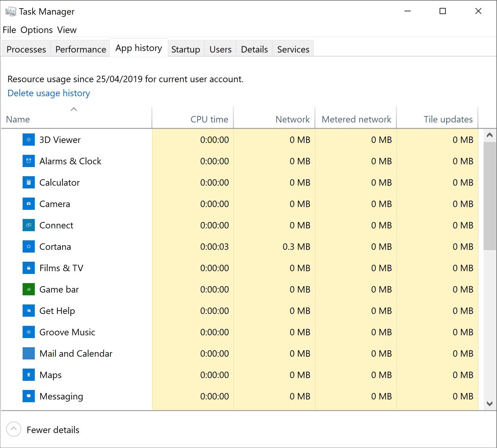Click the Calculator app icon
Screen dimensions: 497x448
coord(29,182)
